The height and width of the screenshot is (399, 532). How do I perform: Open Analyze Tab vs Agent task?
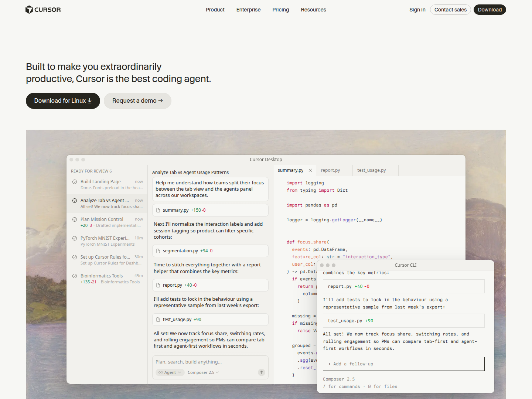click(107, 204)
